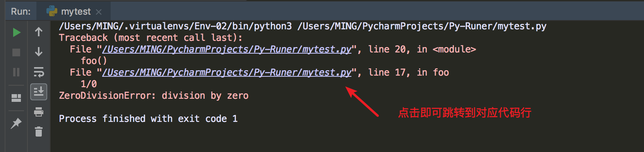This screenshot has width=644, height=152.
Task: Toggle scroll to end of output
Action: click(x=39, y=92)
